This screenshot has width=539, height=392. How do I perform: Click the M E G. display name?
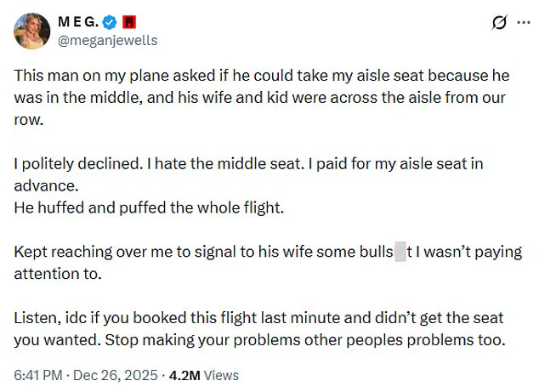[x=77, y=21]
